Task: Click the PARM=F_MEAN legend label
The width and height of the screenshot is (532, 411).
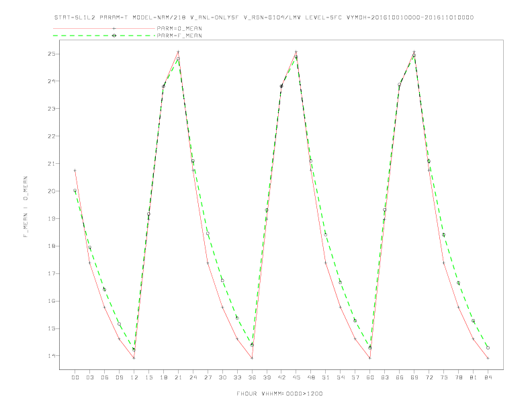Action: 179,36
